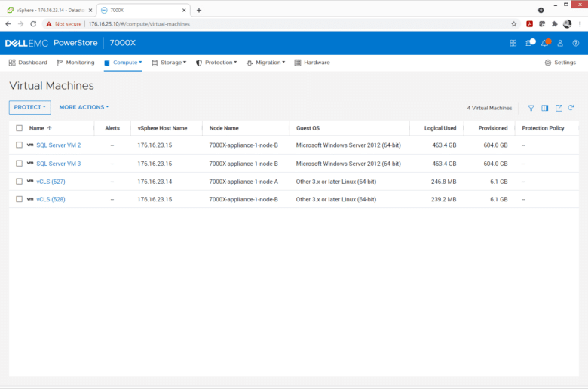Open the SQL Server VM 3 link
The width and height of the screenshot is (588, 389).
tap(59, 164)
